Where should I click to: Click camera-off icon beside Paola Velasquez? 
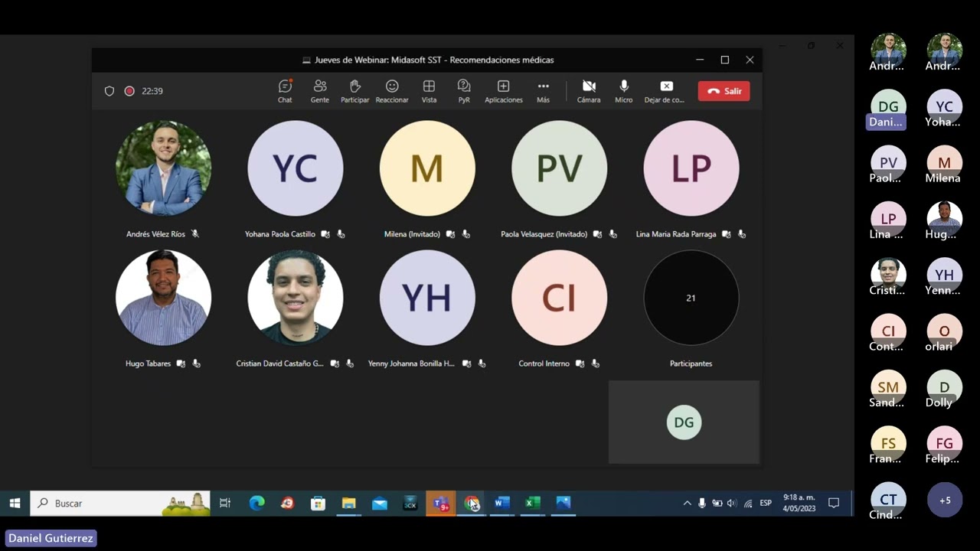(x=597, y=234)
